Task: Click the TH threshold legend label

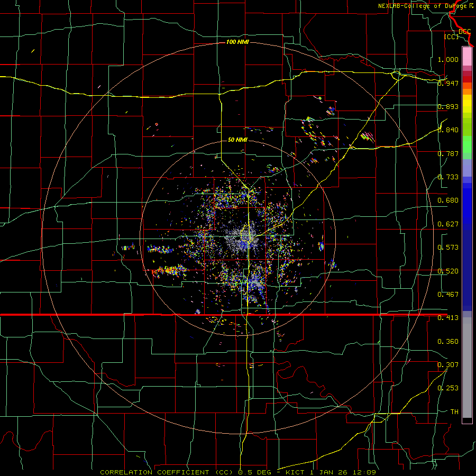Action: [454, 412]
